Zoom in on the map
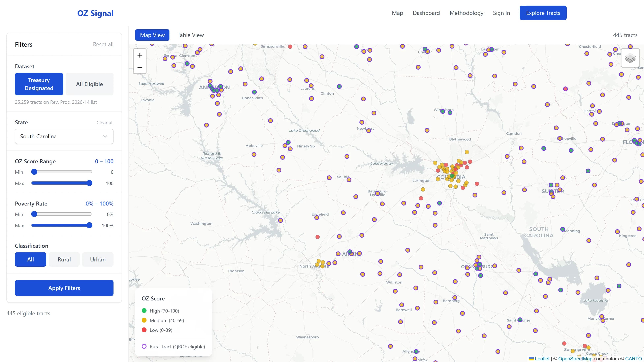The image size is (644, 362). coord(140,55)
